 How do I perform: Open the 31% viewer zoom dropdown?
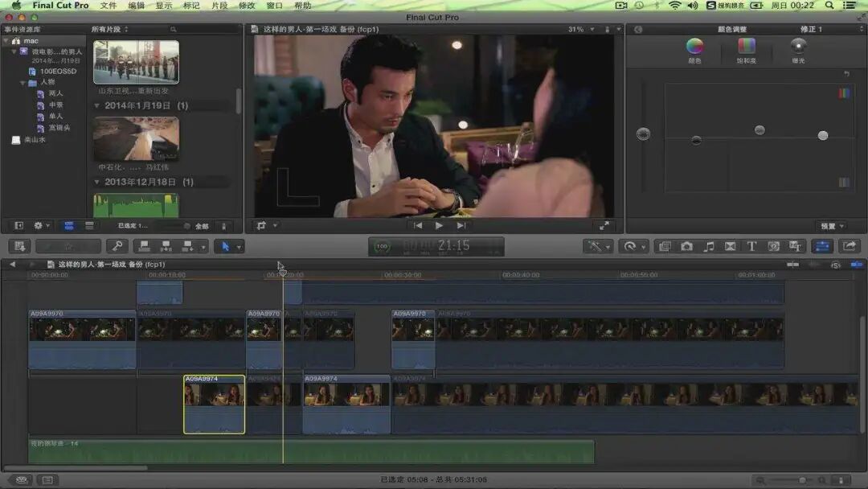click(581, 29)
